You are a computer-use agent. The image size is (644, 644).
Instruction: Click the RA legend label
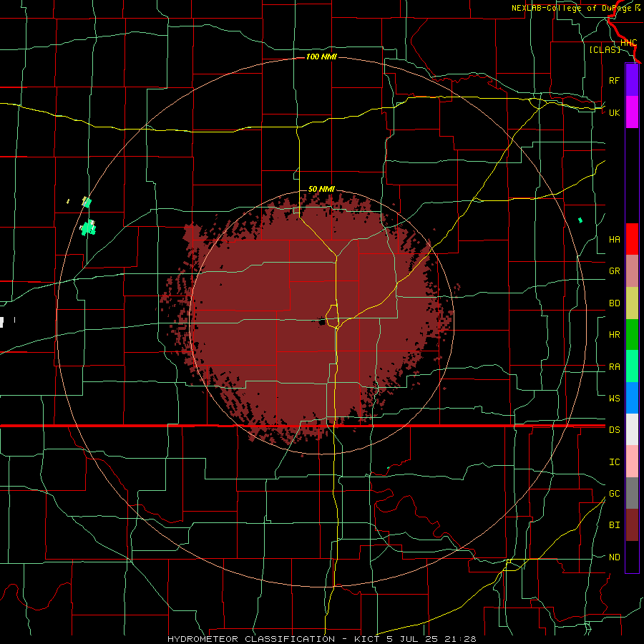click(614, 366)
